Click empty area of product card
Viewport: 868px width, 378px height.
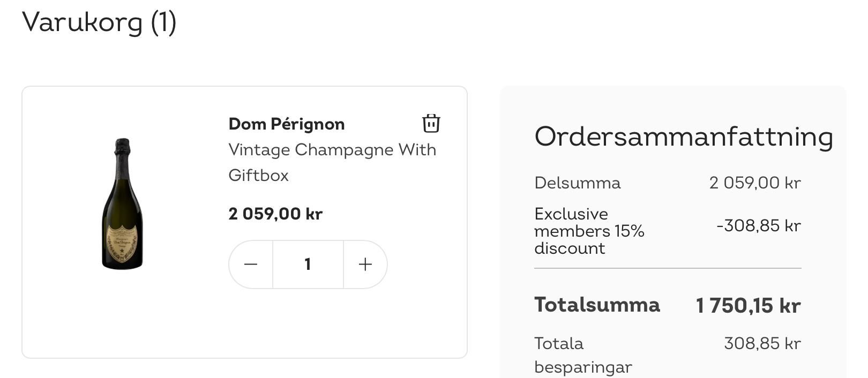321,327
